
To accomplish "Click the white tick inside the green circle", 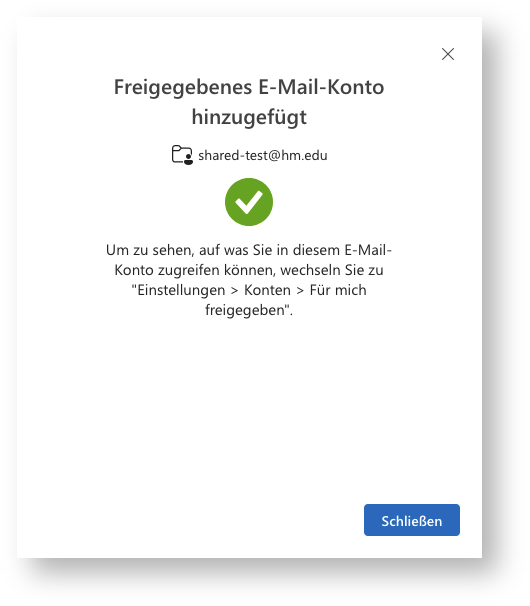I will 249,202.
